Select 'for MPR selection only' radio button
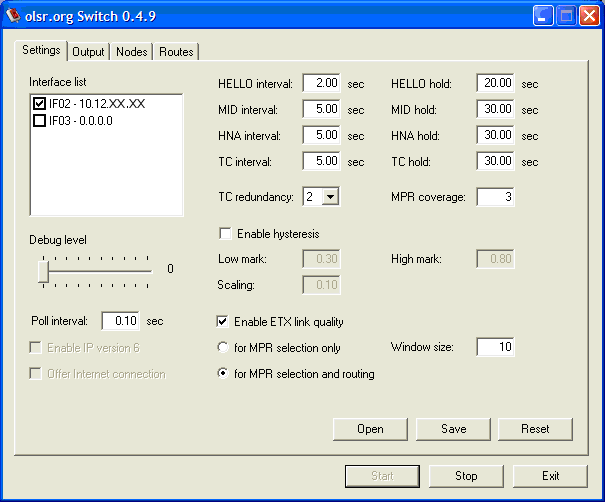The width and height of the screenshot is (605, 502). (x=225, y=348)
